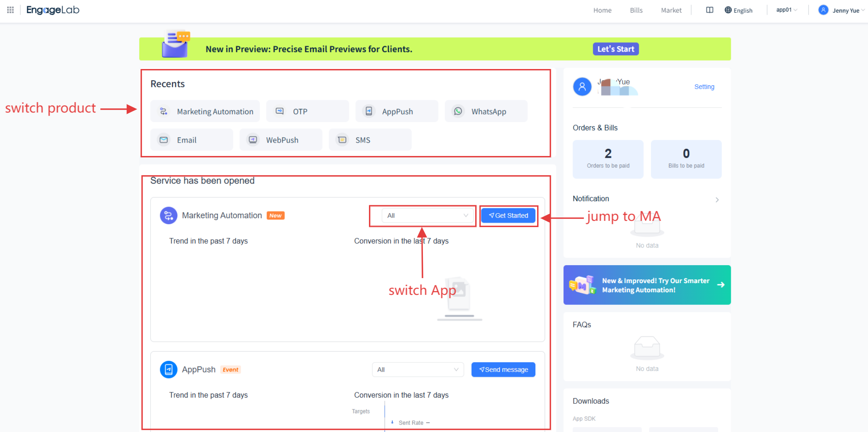
Task: Click Get Started for Marketing Automation
Action: point(508,215)
